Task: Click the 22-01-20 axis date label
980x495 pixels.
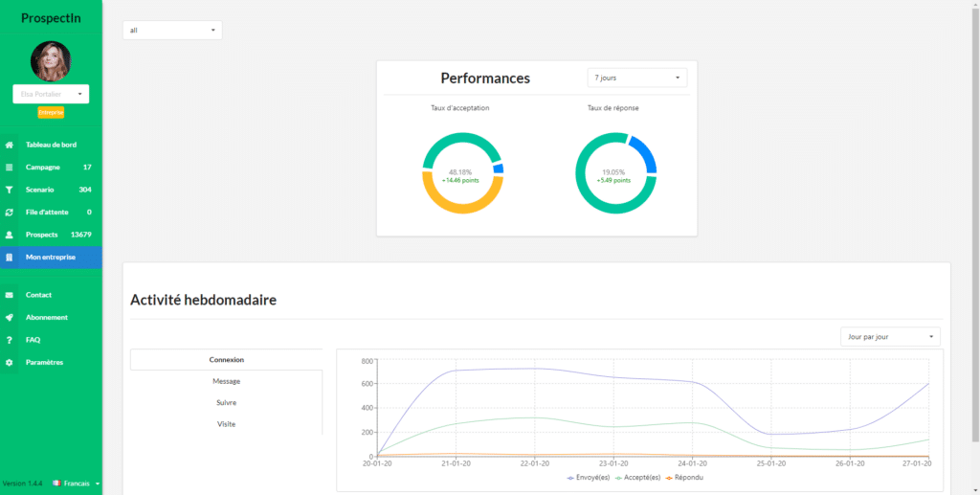Action: click(x=535, y=463)
